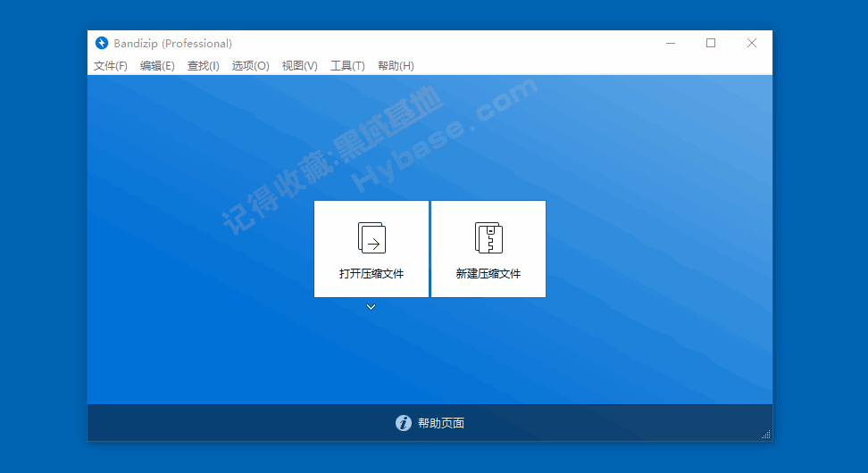Open the 帮助(H) menu
This screenshot has height=473, width=868.
[396, 66]
